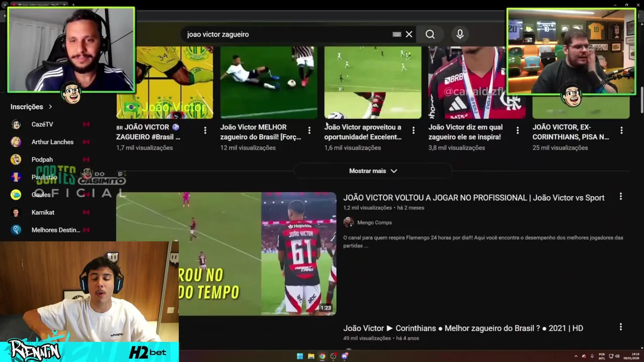
Task: Open Google Chrome from the taskbar
Action: (322, 356)
